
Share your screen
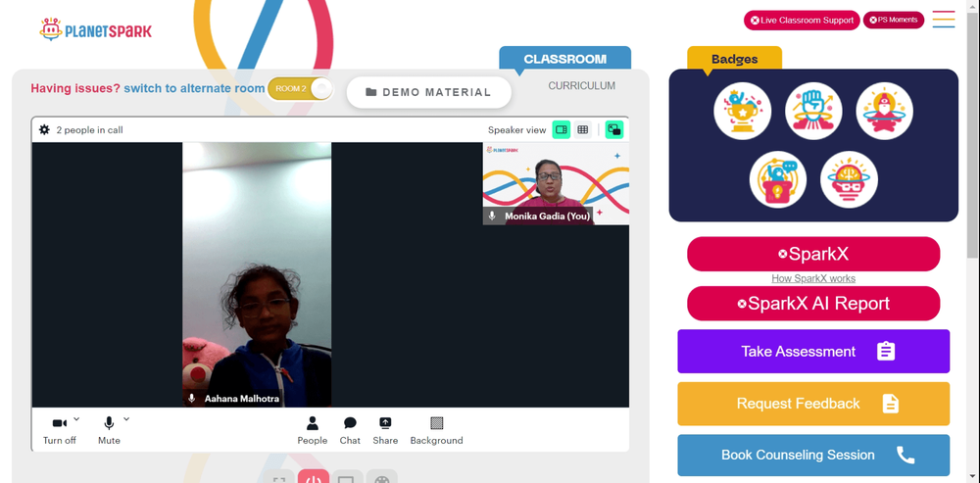pos(385,430)
